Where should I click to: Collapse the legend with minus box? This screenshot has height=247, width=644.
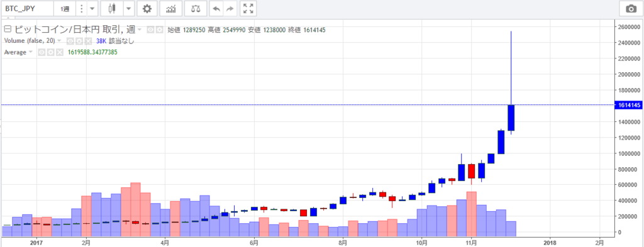[7, 29]
